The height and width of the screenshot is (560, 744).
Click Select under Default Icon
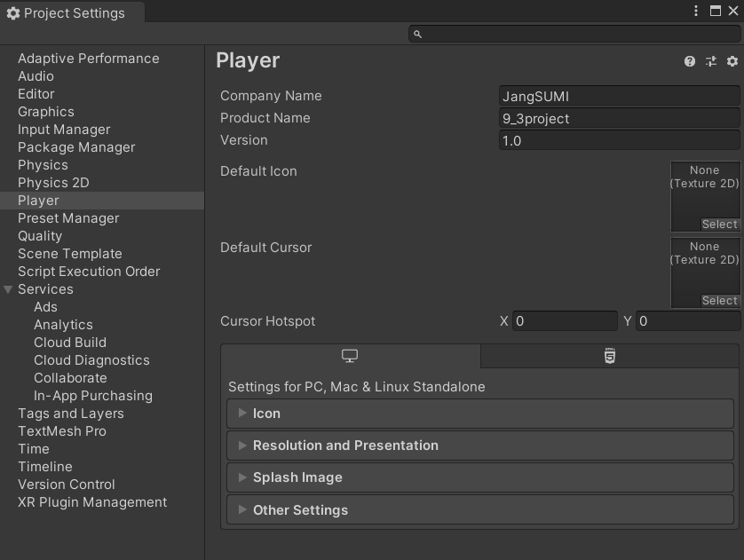720,225
